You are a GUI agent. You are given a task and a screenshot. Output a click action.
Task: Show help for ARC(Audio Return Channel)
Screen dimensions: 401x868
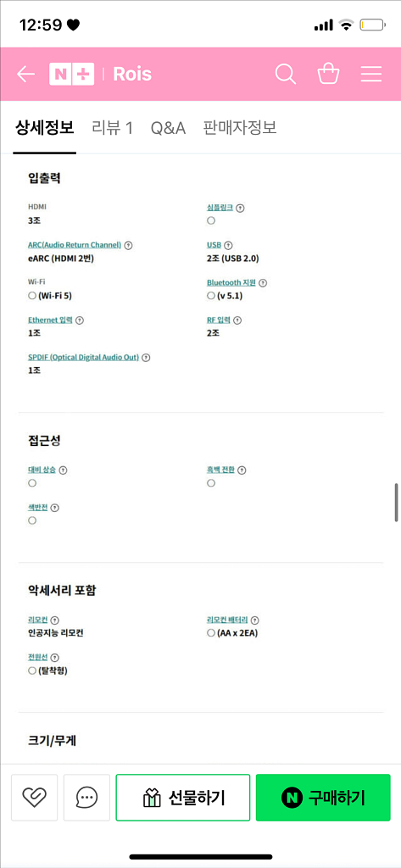(129, 245)
